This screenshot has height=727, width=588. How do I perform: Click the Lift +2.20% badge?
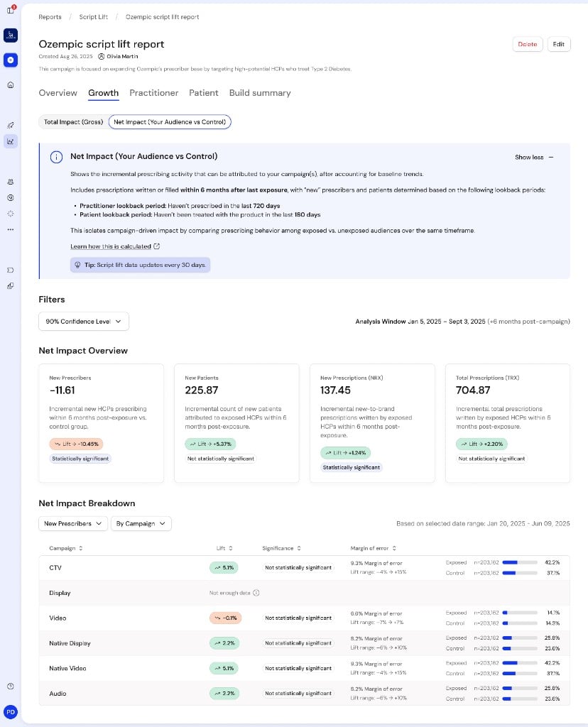pos(481,444)
